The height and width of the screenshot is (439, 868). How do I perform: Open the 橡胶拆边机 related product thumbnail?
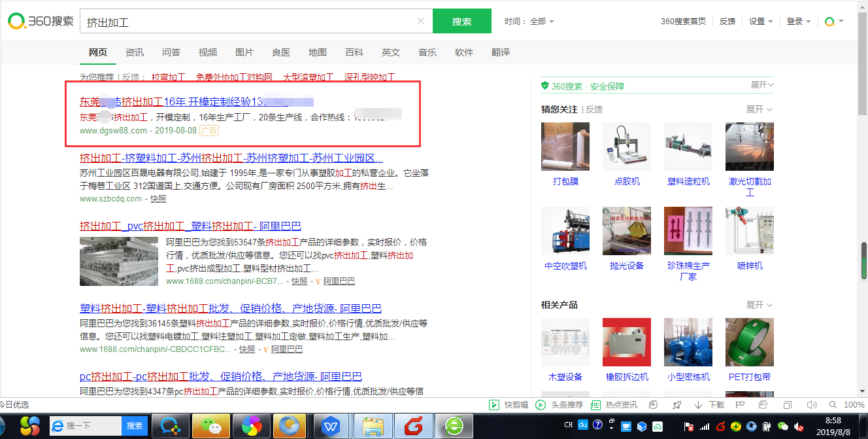(627, 342)
